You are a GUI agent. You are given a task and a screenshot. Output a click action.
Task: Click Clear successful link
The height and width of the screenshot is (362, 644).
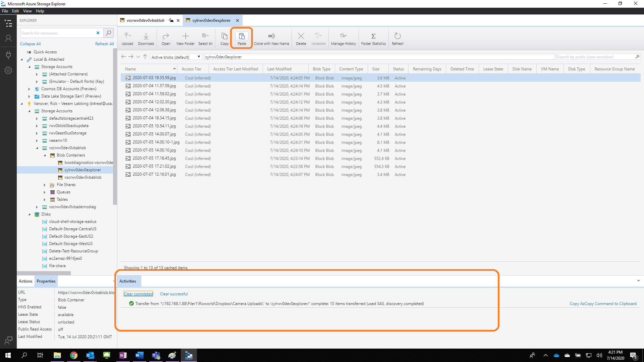[x=174, y=294]
